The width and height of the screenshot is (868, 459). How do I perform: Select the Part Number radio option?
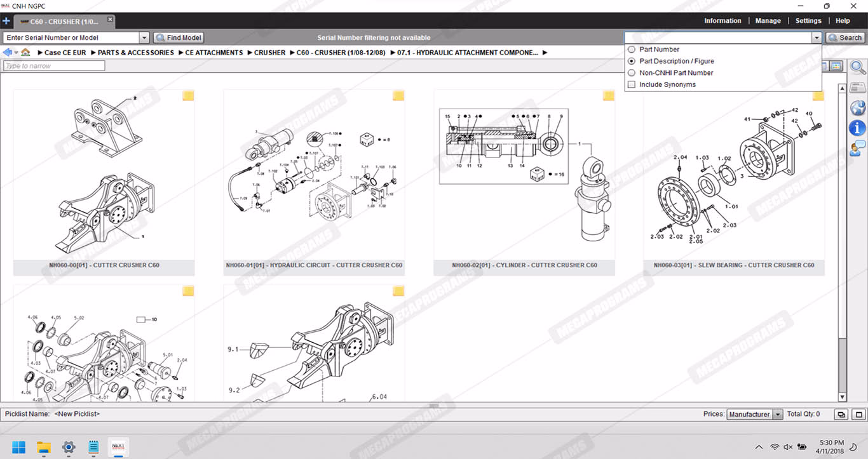[x=632, y=50]
